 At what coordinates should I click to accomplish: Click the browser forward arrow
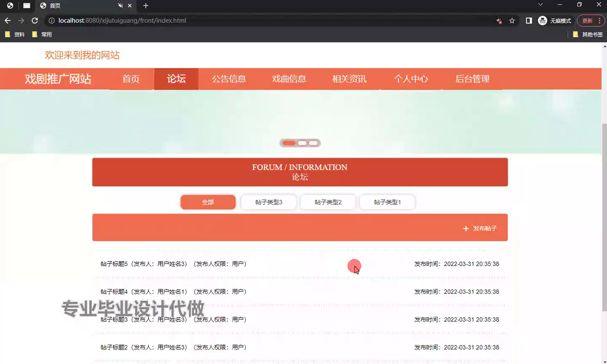coord(21,21)
